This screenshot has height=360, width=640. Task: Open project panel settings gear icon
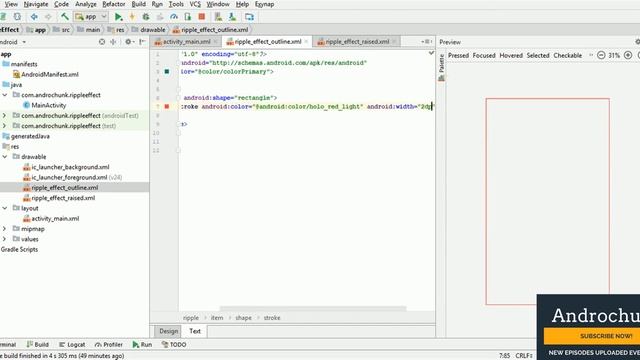pos(129,42)
